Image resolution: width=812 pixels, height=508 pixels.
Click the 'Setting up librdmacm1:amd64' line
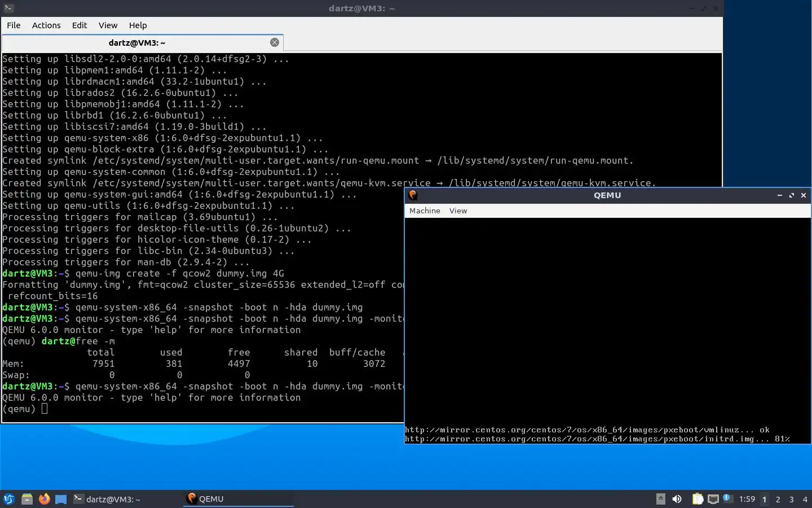134,81
